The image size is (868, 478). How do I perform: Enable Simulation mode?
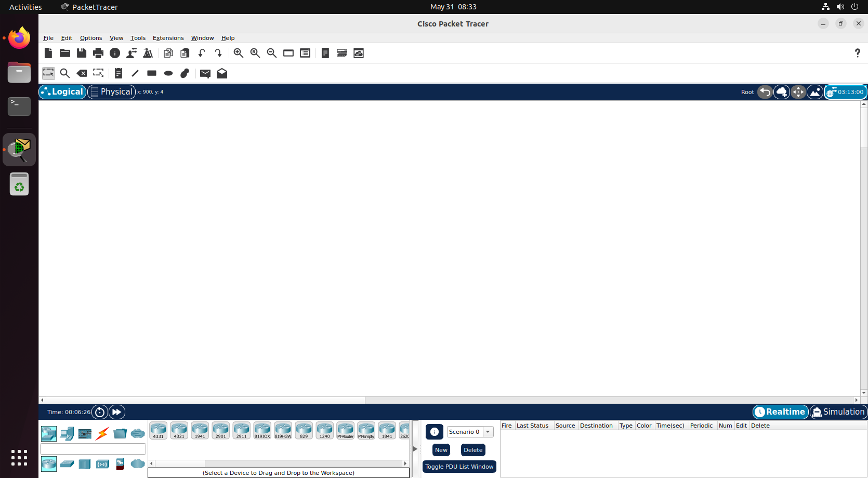pos(838,412)
